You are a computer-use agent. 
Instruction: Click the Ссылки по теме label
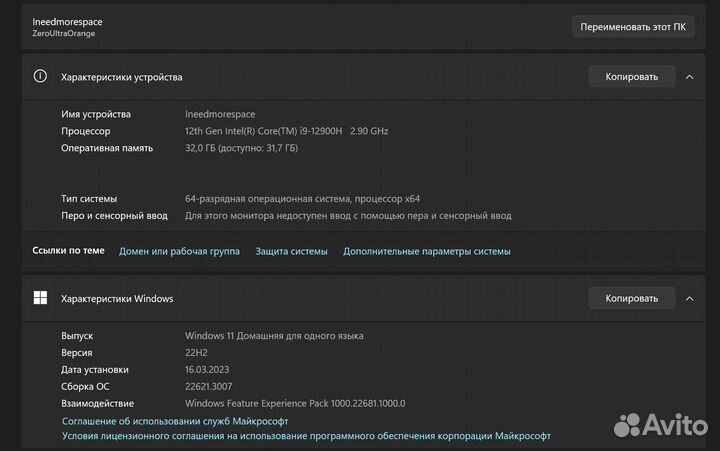coord(68,250)
